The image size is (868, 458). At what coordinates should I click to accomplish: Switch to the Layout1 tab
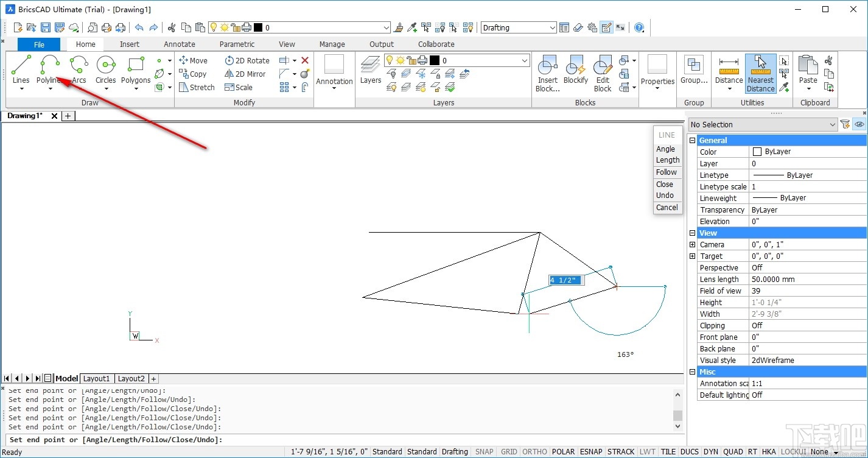pos(96,378)
